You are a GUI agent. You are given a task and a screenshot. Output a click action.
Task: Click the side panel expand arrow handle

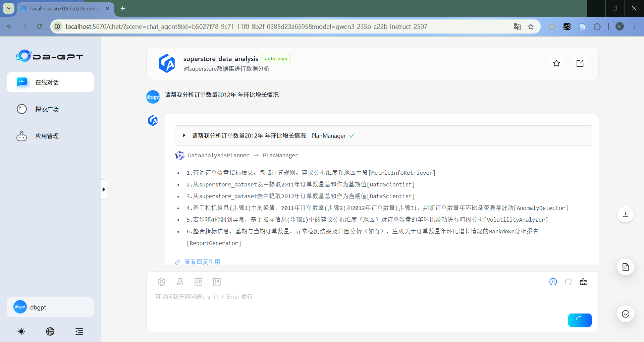[104, 189]
